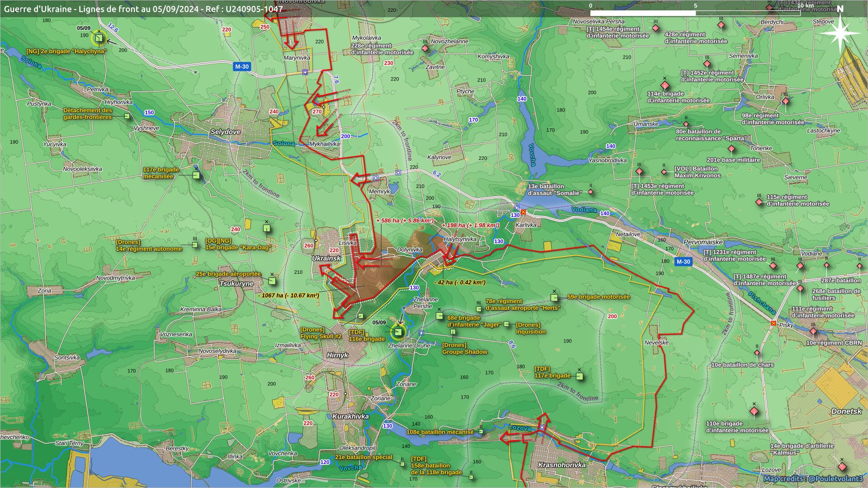Screen dimensions: 868x488
Task: Click the 228e régiment red diamond marker
Action: [x=425, y=48]
